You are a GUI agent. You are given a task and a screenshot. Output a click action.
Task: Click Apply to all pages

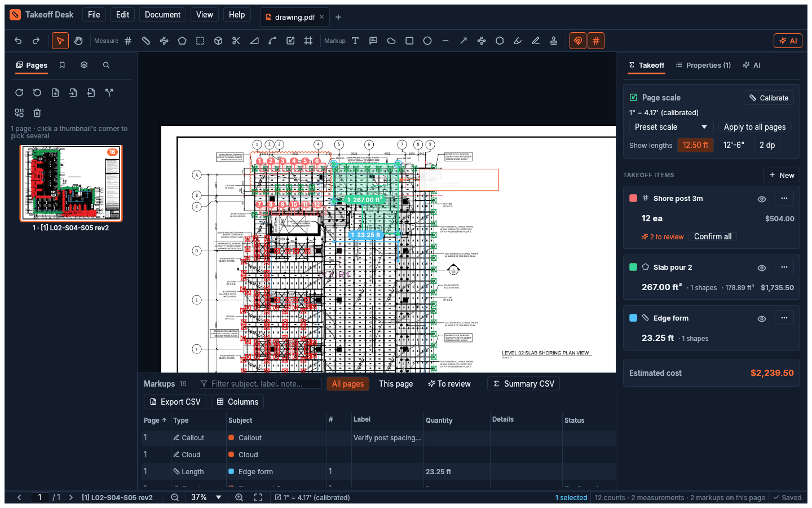754,127
